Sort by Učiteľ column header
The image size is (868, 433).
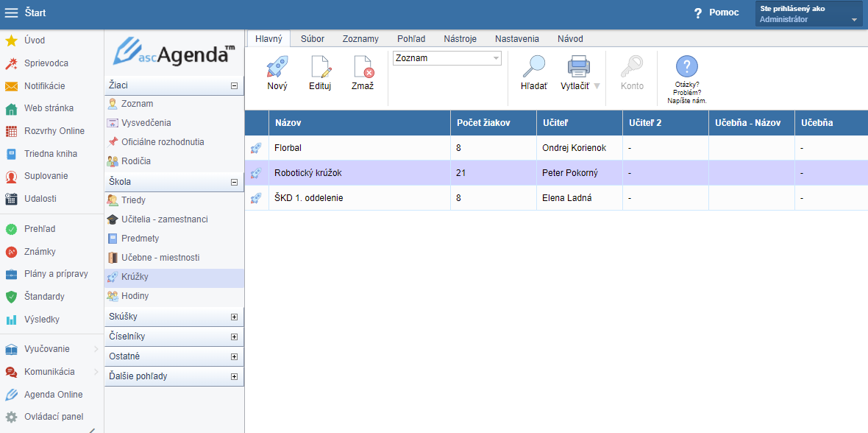click(x=579, y=122)
